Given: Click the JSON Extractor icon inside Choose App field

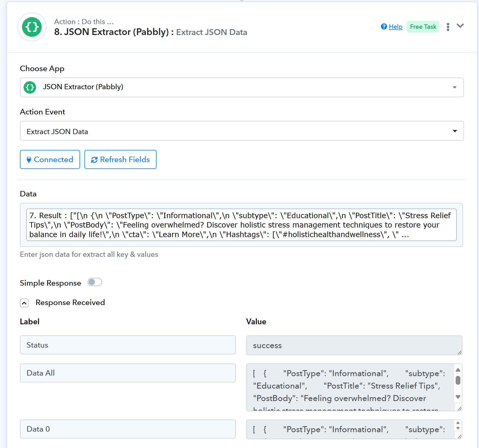Looking at the screenshot, I should (30, 87).
